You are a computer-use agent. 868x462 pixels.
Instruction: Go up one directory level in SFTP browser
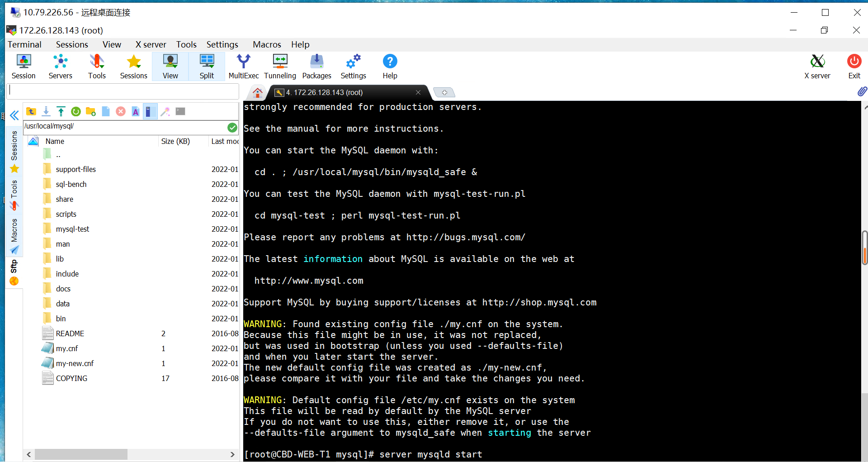click(31, 111)
